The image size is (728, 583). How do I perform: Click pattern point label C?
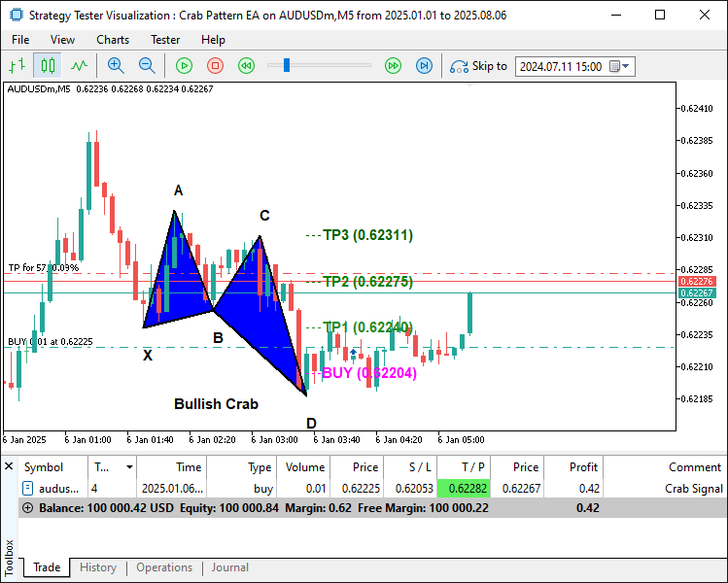pos(264,216)
